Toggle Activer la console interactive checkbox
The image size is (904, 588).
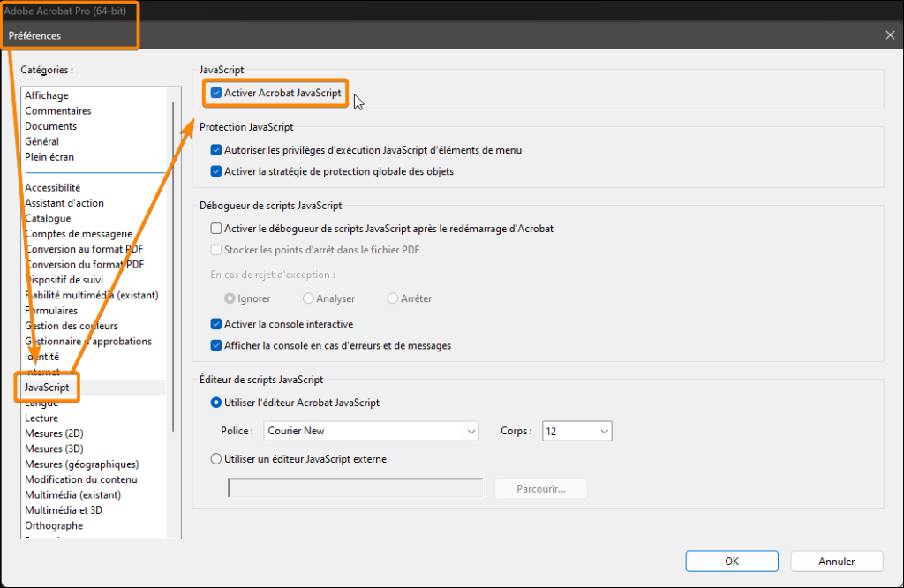click(x=216, y=324)
